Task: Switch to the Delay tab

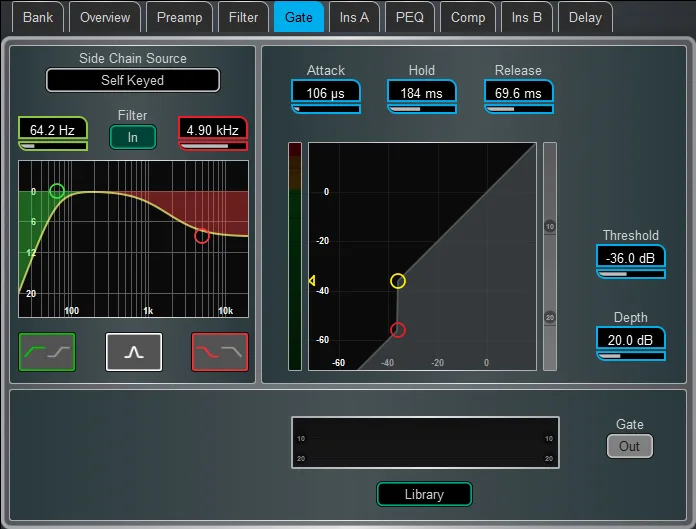Action: pyautogui.click(x=585, y=17)
